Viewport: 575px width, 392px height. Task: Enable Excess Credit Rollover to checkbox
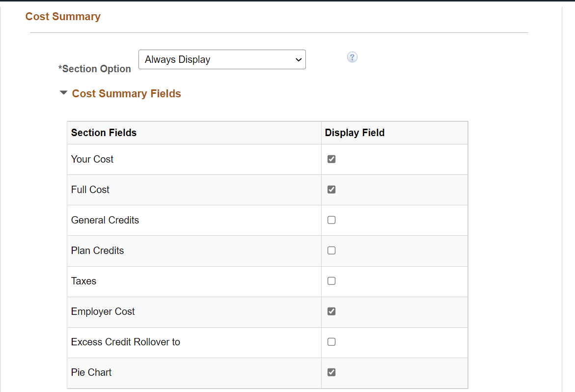[331, 342]
